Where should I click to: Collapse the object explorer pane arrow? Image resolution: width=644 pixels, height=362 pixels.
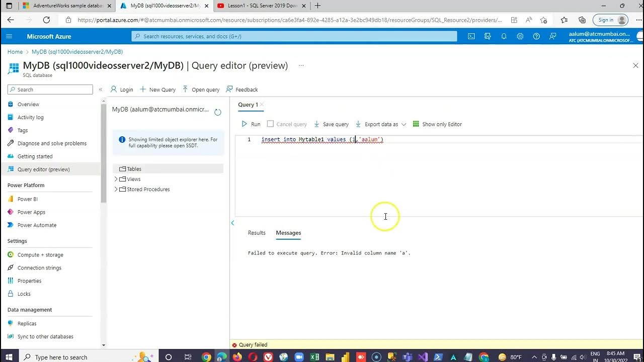[x=232, y=223]
